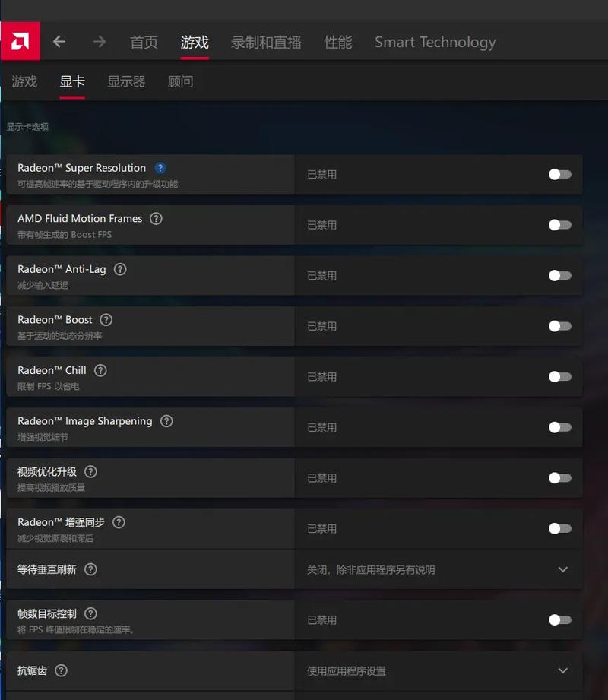This screenshot has height=700, width=608.
Task: Open 性能 tab
Action: tap(338, 43)
